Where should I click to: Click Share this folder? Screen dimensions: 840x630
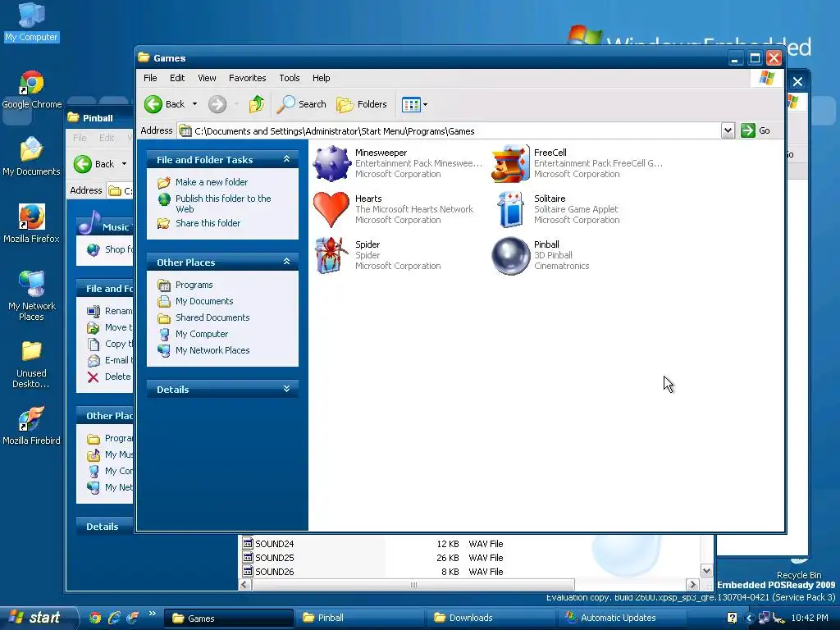208,223
